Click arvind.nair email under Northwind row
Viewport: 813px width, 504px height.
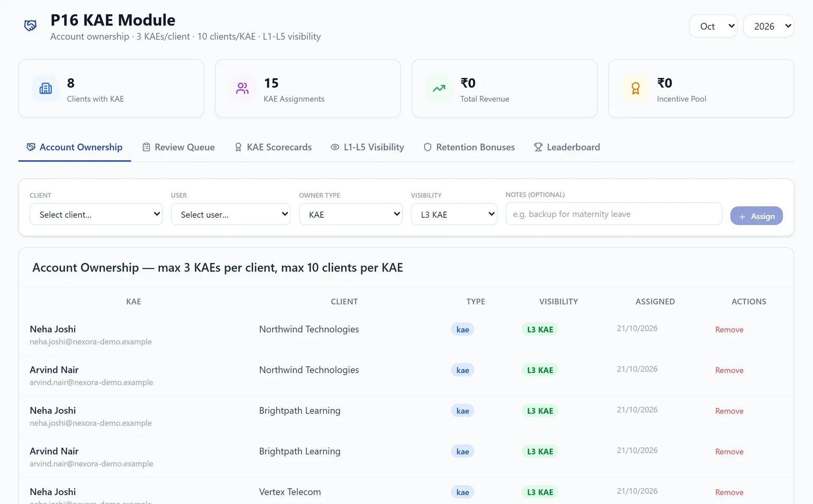pyautogui.click(x=91, y=382)
